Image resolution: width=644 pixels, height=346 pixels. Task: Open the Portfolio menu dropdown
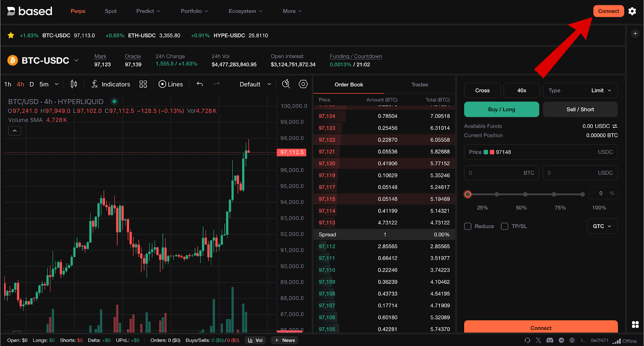pos(194,11)
